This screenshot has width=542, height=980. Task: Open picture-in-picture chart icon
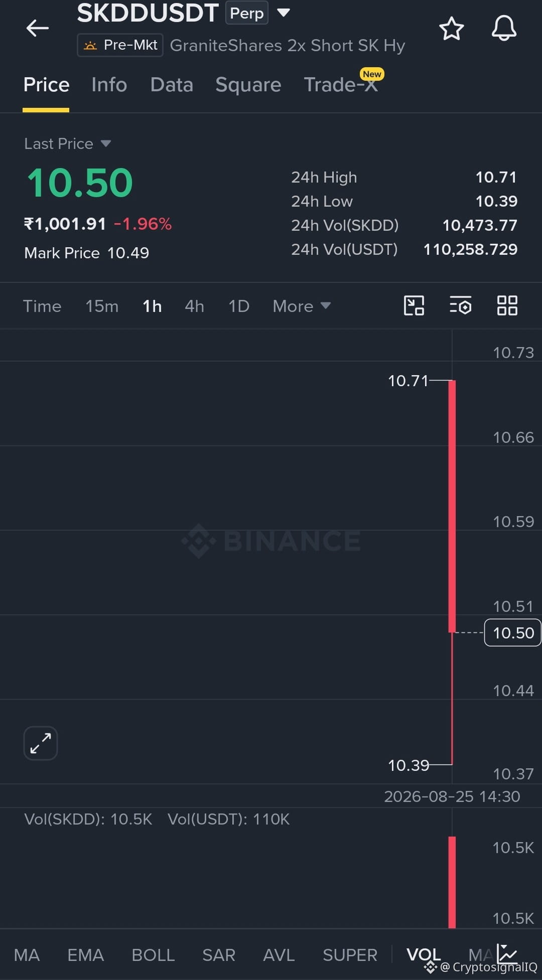(414, 305)
